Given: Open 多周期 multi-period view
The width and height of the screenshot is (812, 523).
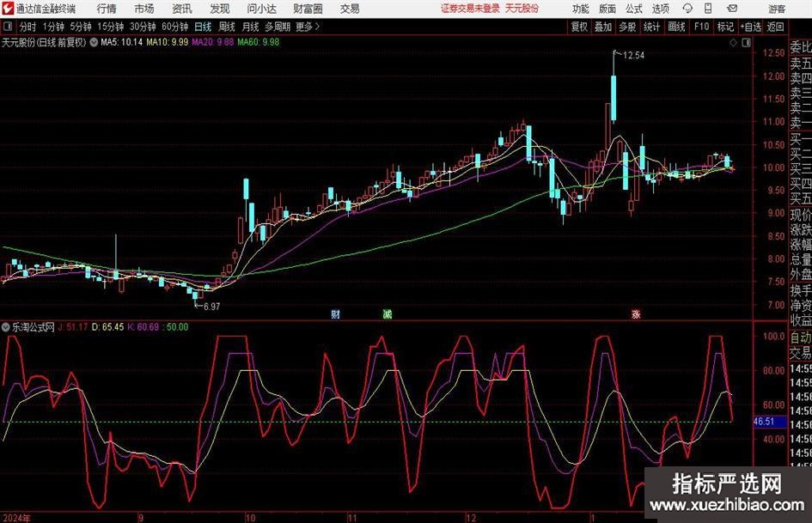Looking at the screenshot, I should tap(278, 27).
